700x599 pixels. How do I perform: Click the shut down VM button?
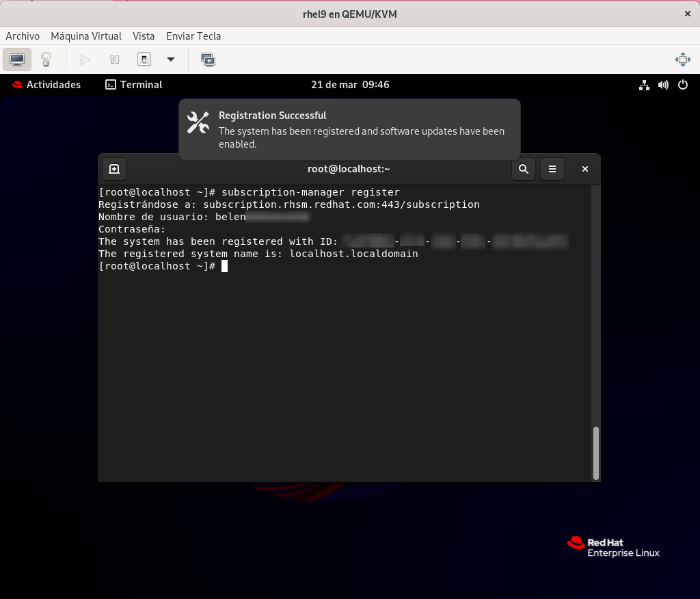[144, 59]
